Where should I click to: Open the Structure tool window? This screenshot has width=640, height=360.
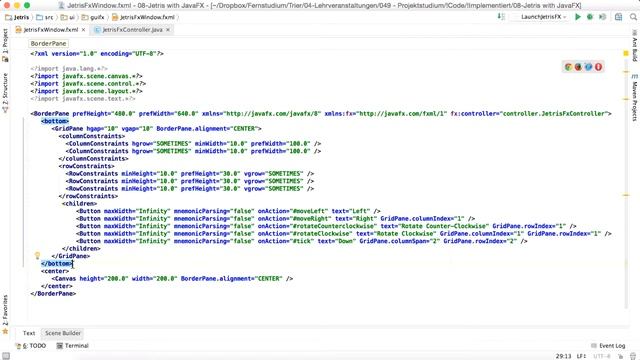5,92
